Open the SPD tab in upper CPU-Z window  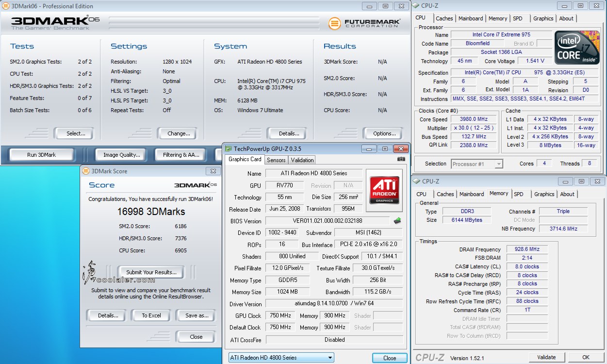click(518, 18)
